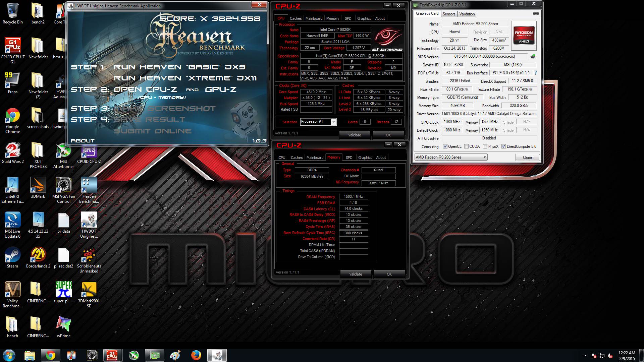Open ABOUT in Heaven Benchmark app
Screen dimensions: 644x362
(x=83, y=141)
